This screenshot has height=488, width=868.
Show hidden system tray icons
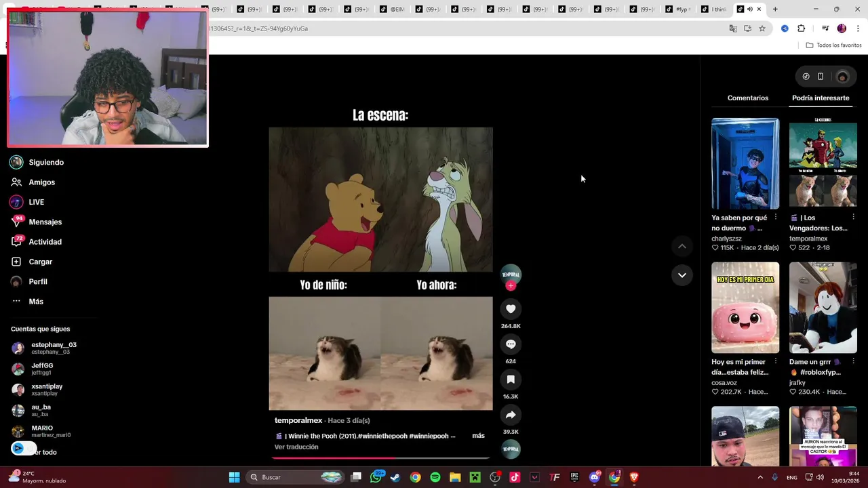759,477
